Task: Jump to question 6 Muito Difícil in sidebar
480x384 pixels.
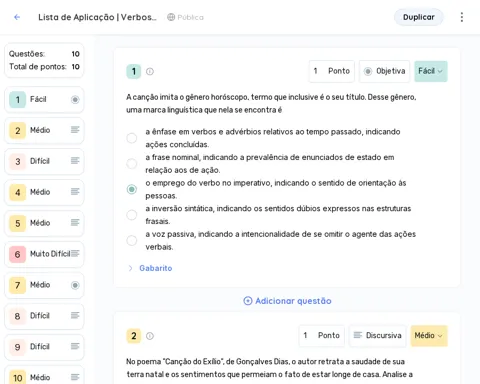Action: tap(44, 254)
